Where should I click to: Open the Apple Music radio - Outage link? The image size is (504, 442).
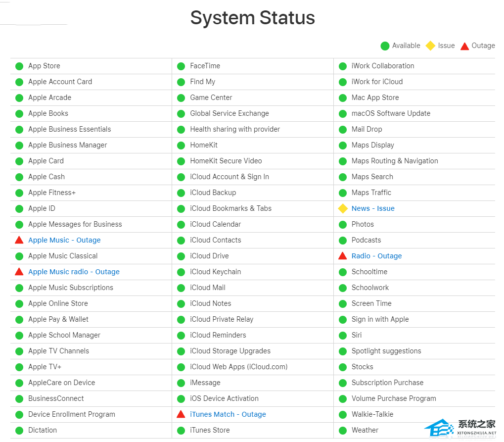coord(74,272)
